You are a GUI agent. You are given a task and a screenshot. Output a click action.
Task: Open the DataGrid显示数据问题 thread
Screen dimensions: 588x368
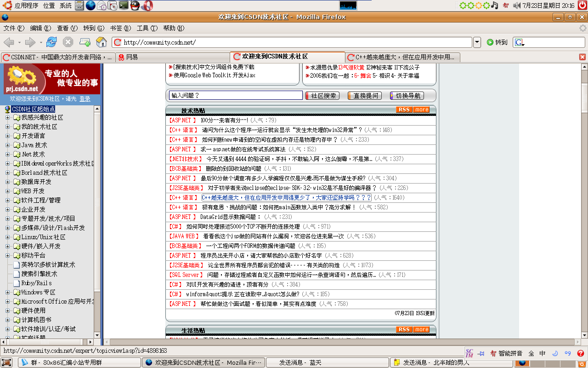[x=231, y=217]
